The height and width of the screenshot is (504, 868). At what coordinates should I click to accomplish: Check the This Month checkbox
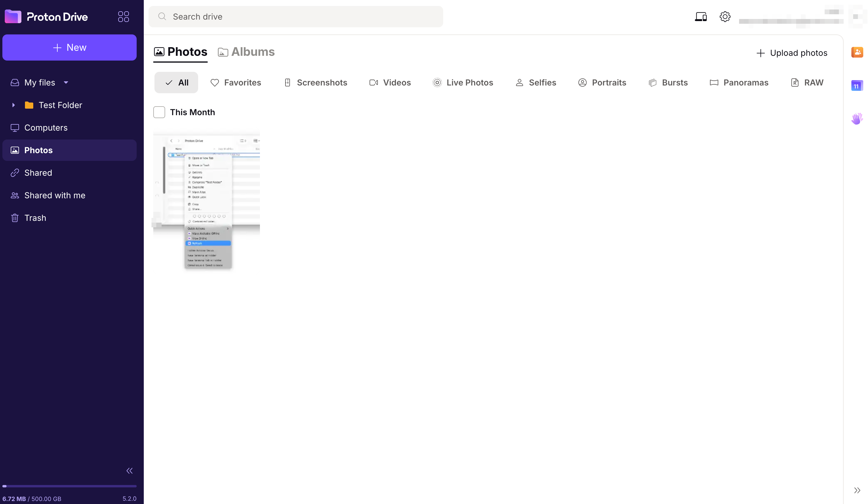point(159,112)
